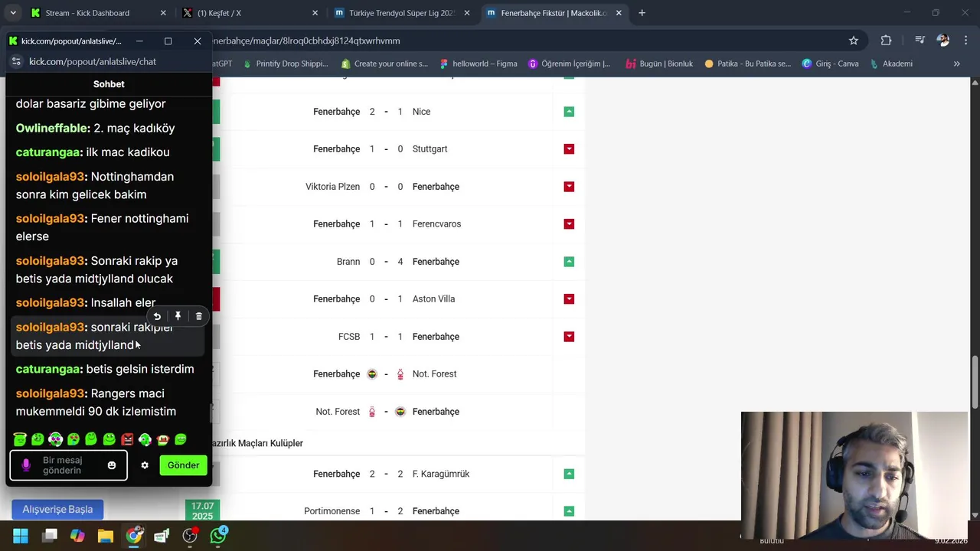
Task: Click the purple microphone icon in message box
Action: point(26,465)
